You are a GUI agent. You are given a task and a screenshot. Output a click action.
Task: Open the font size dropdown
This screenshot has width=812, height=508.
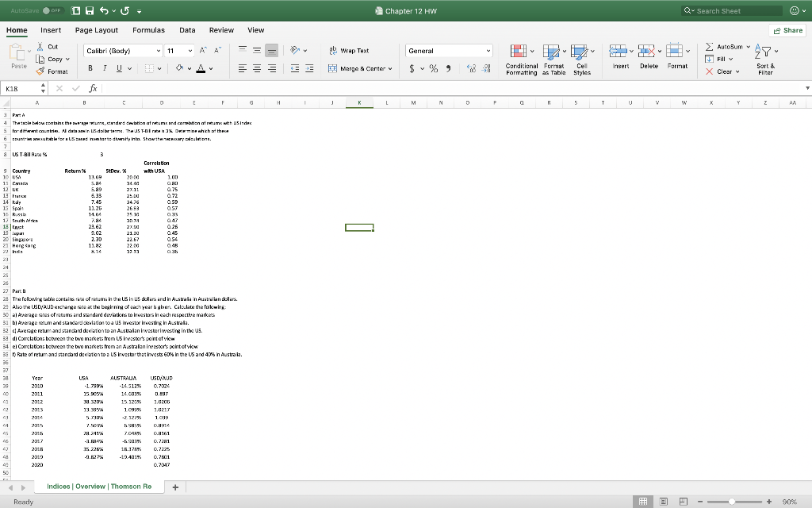(x=189, y=50)
